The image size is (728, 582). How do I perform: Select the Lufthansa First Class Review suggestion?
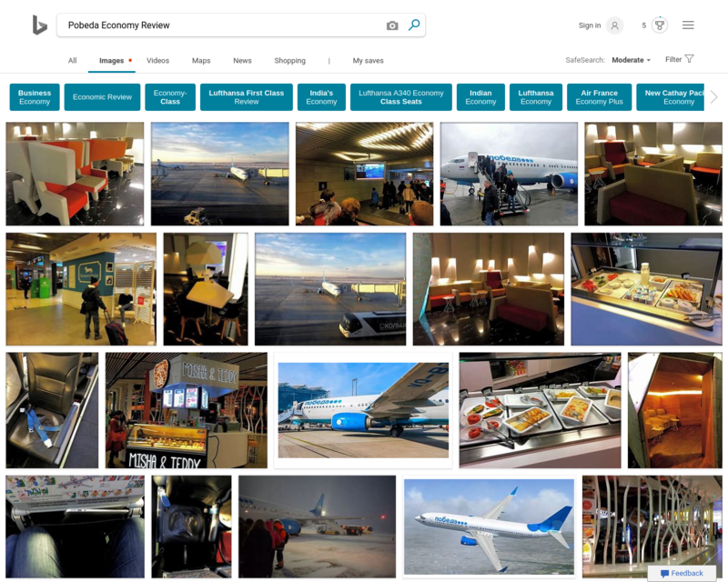coord(246,97)
